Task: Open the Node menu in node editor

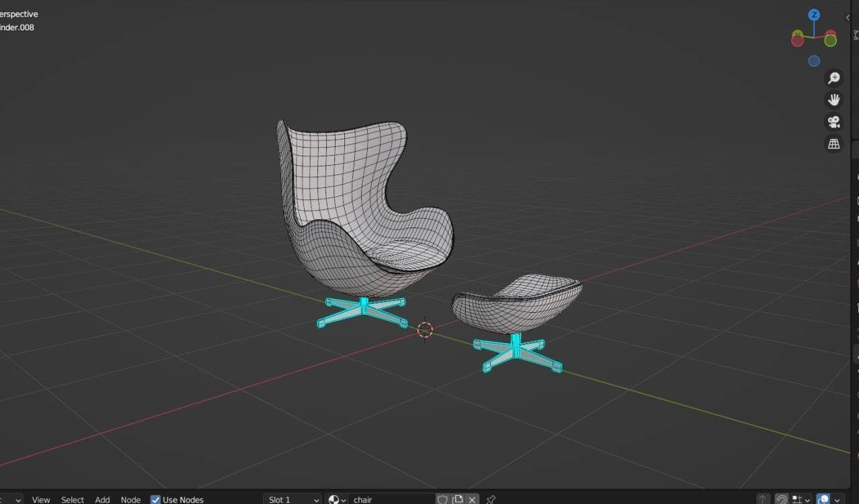Action: point(130,499)
